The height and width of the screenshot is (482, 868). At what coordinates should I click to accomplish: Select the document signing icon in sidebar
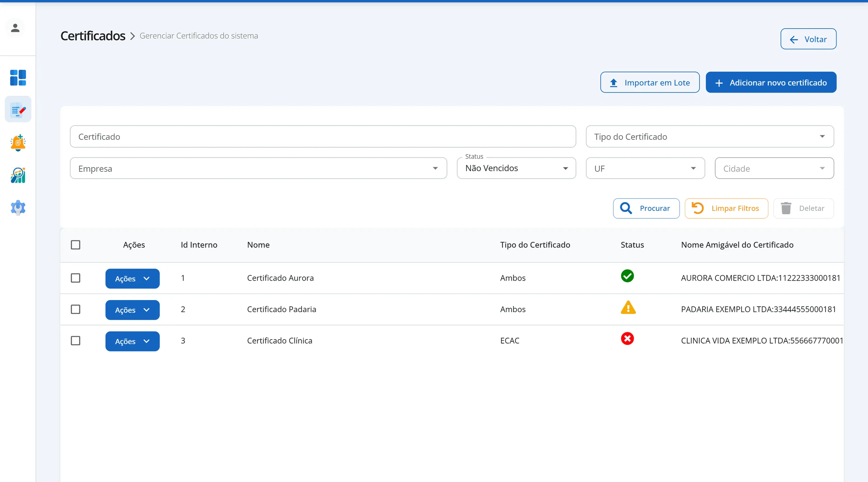(x=18, y=109)
